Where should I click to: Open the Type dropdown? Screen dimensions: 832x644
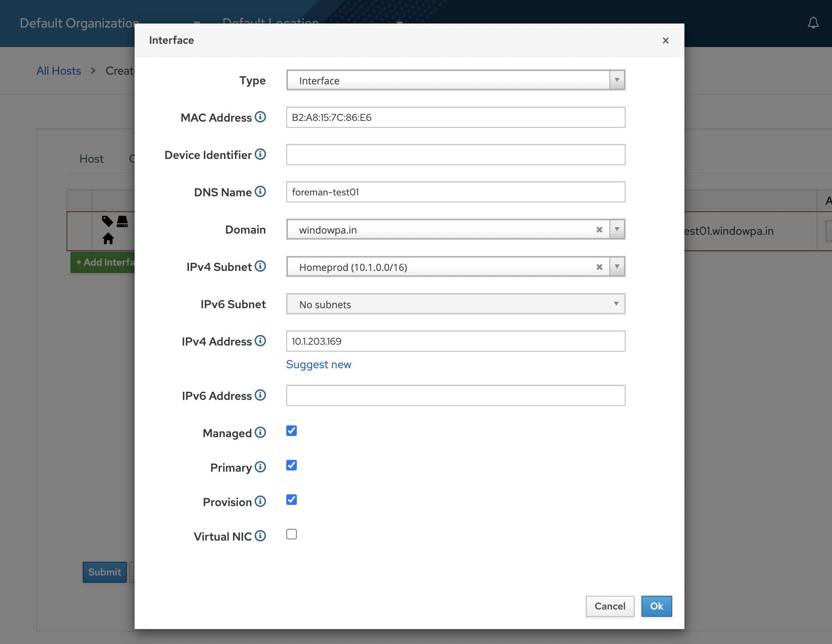coord(455,80)
